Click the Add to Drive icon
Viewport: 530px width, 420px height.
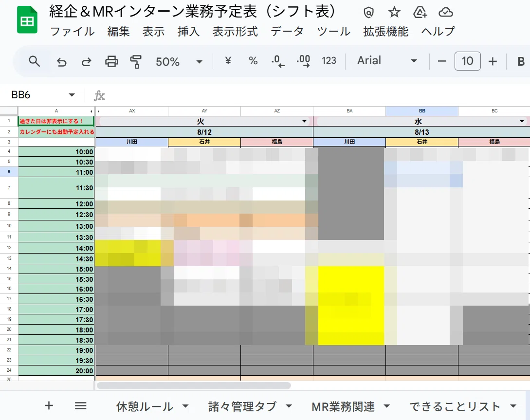coord(420,13)
